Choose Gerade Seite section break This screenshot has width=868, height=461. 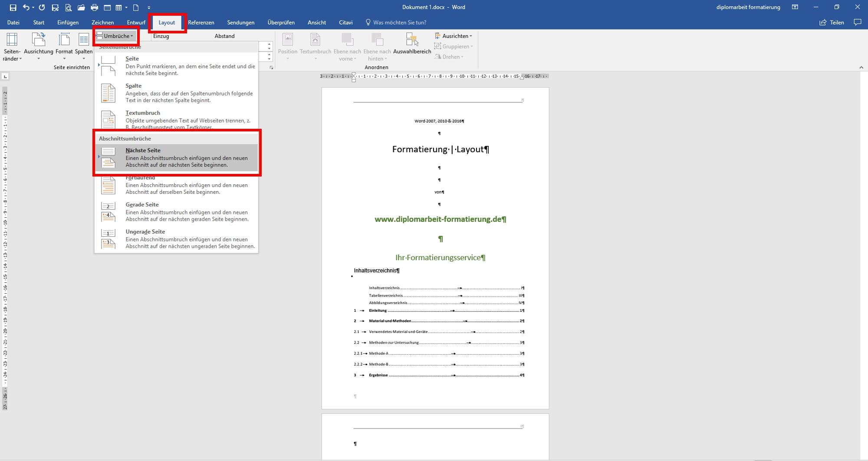point(177,212)
